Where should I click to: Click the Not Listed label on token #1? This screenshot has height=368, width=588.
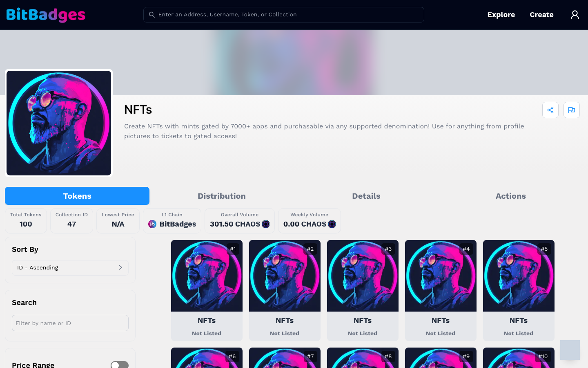click(x=207, y=333)
